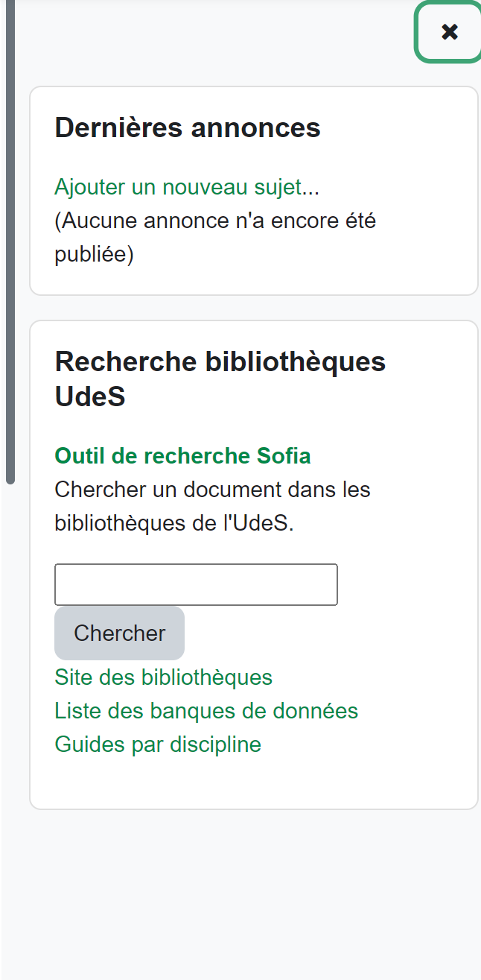Image resolution: width=481 pixels, height=980 pixels.
Task: Go to Guides par discipline
Action: point(158,745)
